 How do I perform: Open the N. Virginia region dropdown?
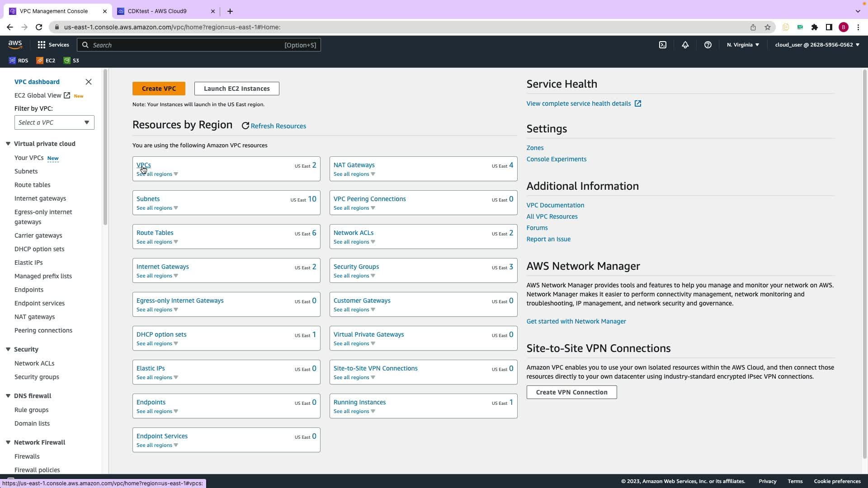pos(743,45)
